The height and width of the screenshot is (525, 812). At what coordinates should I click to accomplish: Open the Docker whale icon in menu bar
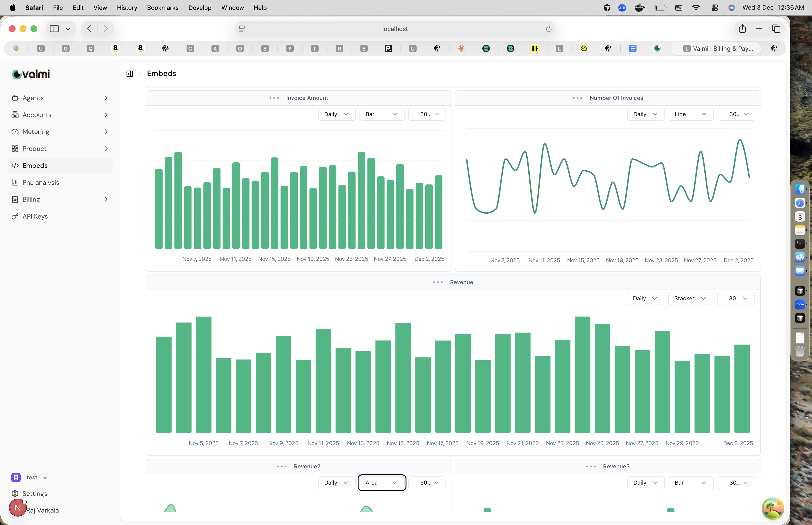pyautogui.click(x=640, y=8)
